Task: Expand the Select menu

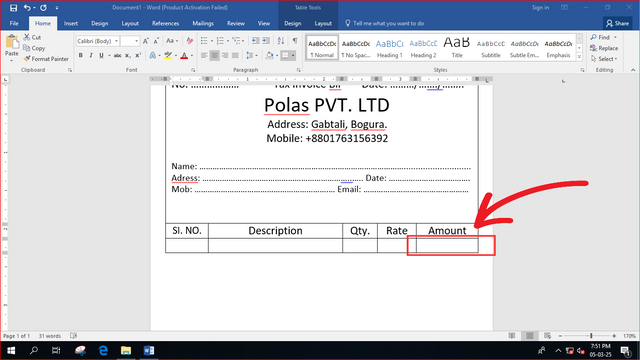Action: [x=604, y=59]
